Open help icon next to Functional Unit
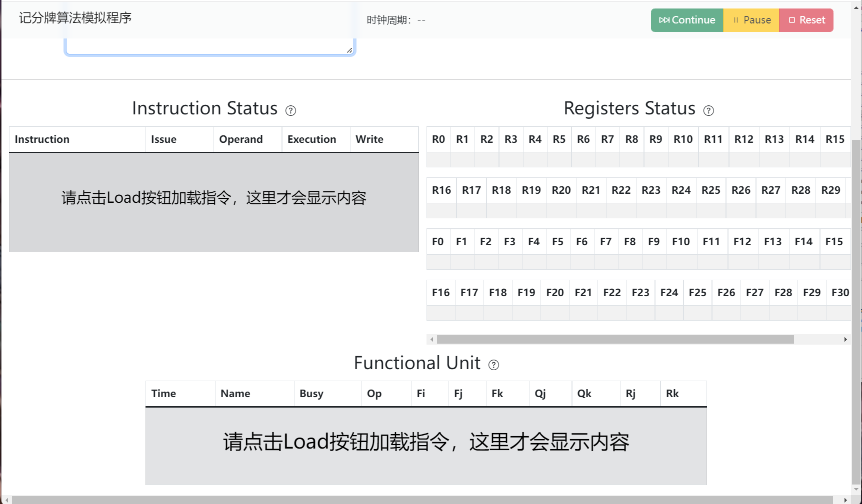The width and height of the screenshot is (862, 504). click(493, 365)
